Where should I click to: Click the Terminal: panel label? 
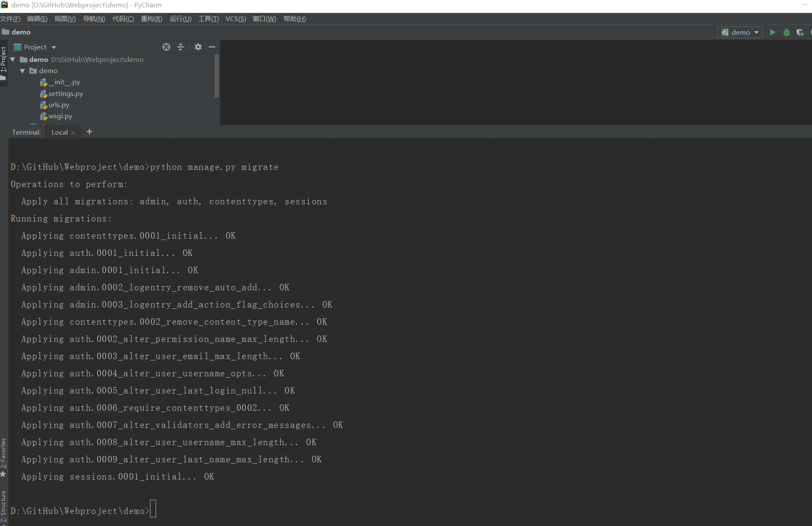pyautogui.click(x=26, y=132)
